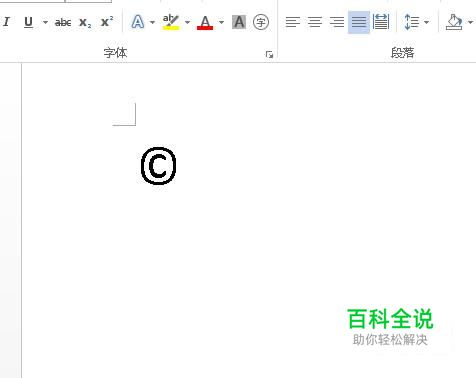The width and height of the screenshot is (476, 378).
Task: Click the Text Effects glowing A icon
Action: click(x=137, y=22)
